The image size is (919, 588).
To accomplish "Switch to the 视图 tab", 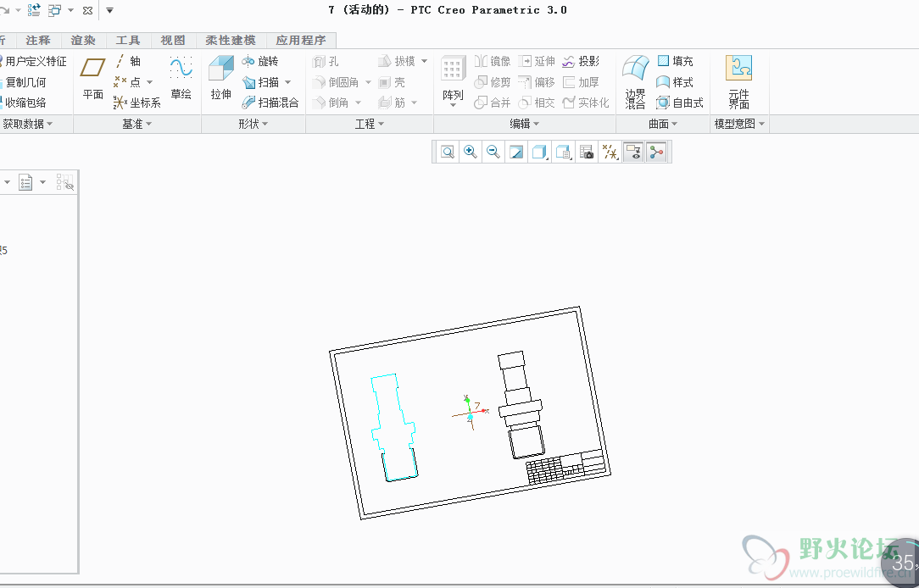I will click(x=173, y=41).
